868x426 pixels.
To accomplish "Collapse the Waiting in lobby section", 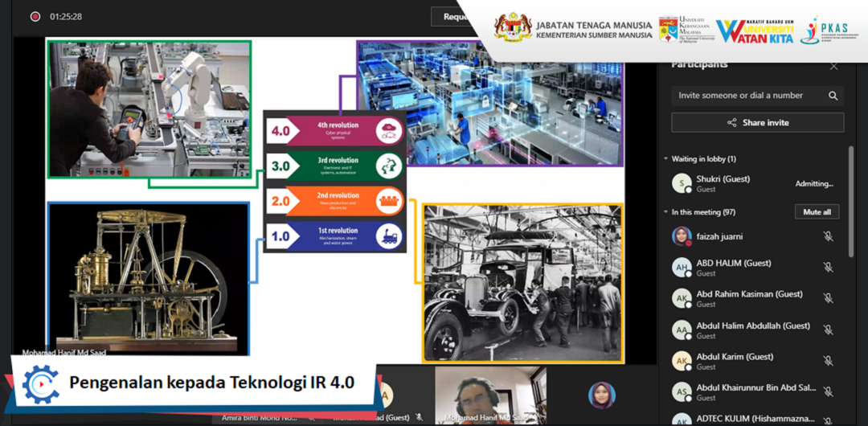I will (x=665, y=159).
